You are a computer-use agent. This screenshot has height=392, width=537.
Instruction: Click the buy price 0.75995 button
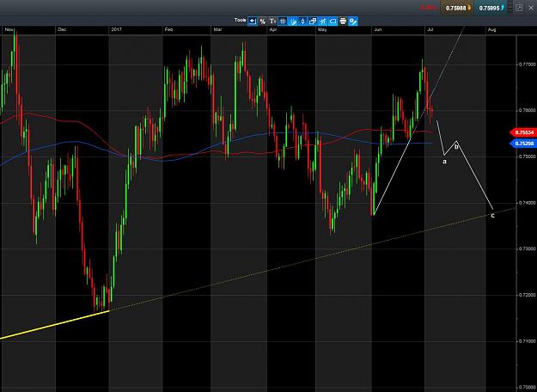click(x=490, y=8)
